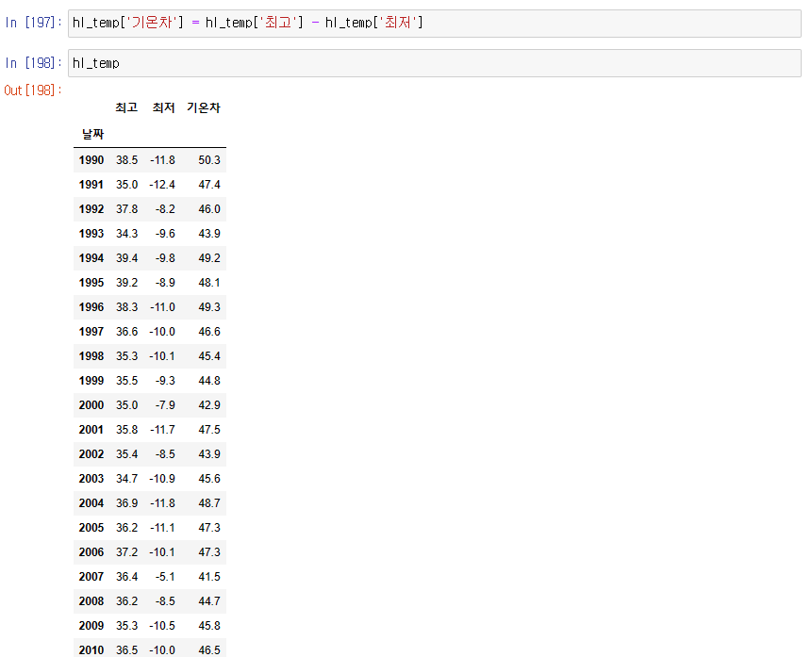Click the 기온차 column header
Image resolution: width=812 pixels, height=657 pixels.
(204, 107)
